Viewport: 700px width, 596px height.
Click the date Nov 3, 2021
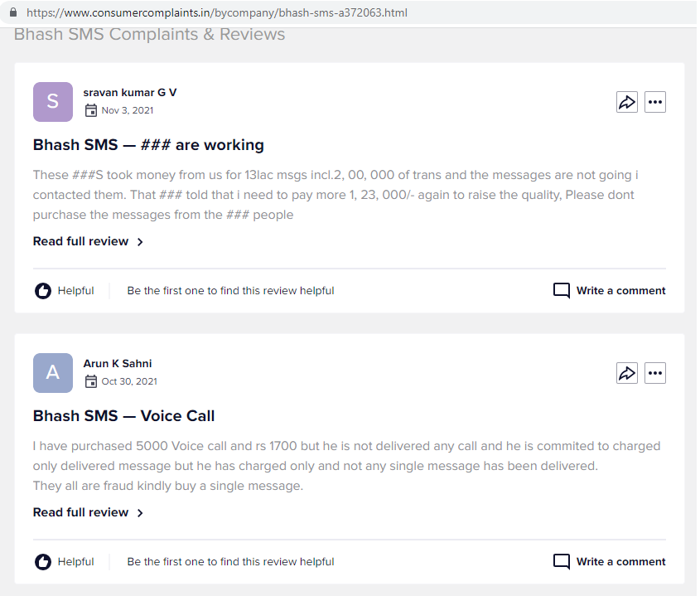(128, 110)
